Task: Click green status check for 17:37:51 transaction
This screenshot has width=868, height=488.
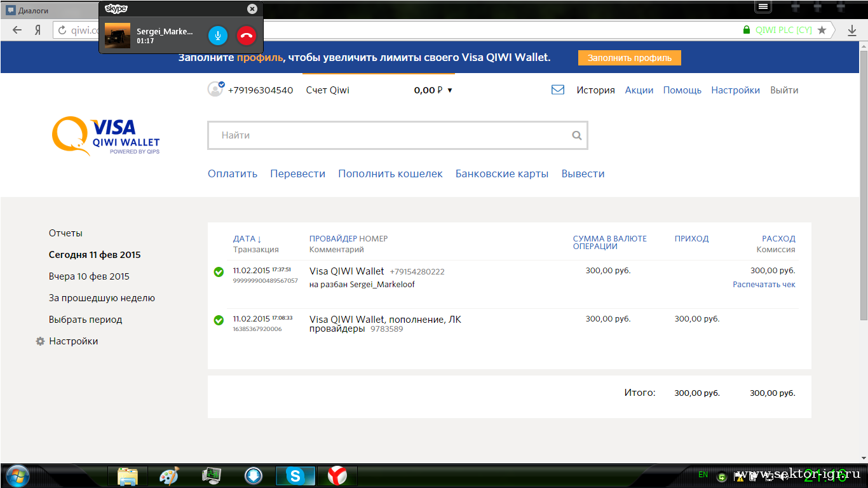Action: 219,272
